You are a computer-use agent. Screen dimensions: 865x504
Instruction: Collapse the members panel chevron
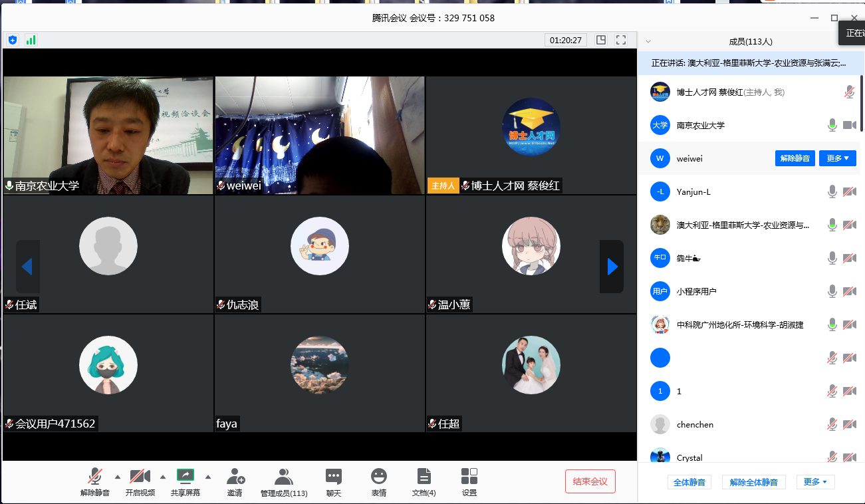coord(648,41)
